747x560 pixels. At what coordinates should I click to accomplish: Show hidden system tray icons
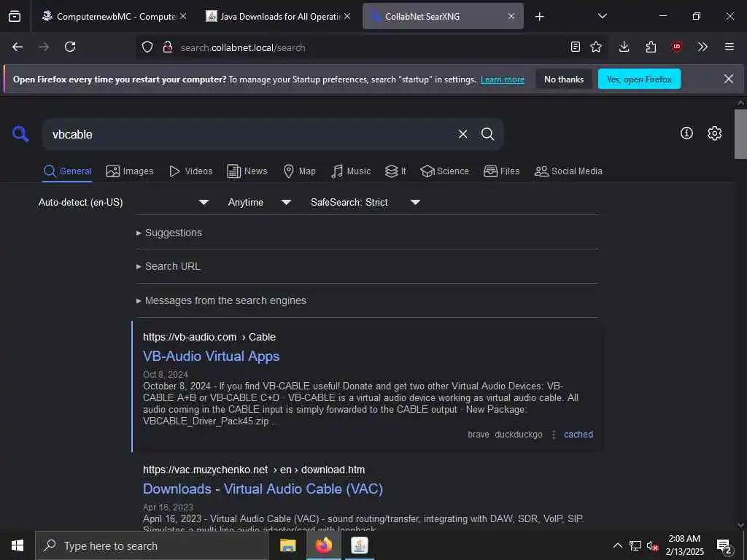click(x=617, y=545)
